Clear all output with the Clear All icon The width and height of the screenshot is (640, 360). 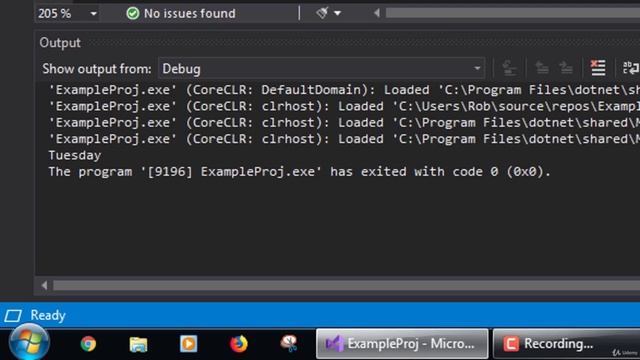click(x=598, y=68)
